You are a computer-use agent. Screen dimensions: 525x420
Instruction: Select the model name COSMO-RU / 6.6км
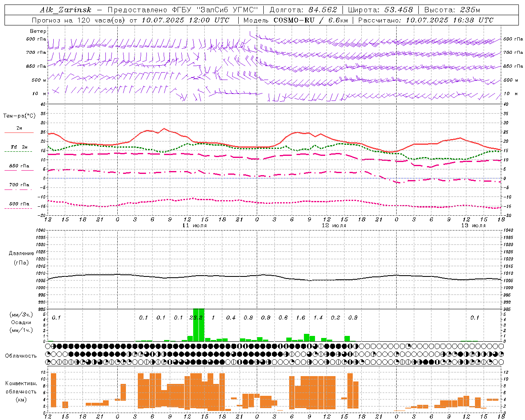click(310, 20)
